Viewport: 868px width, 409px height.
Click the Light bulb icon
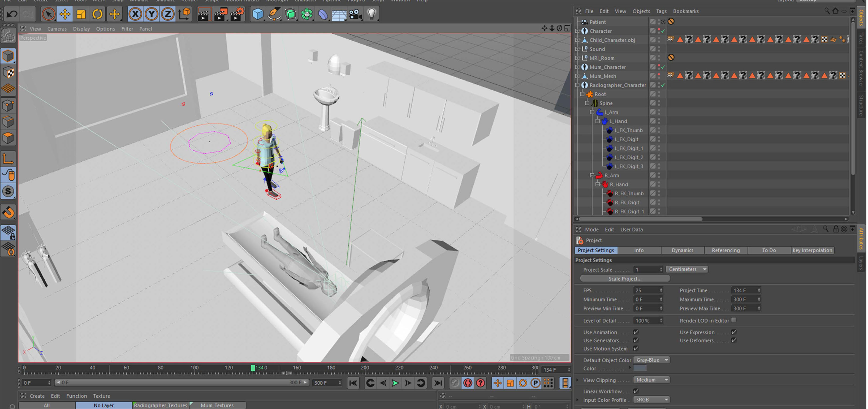tap(371, 14)
